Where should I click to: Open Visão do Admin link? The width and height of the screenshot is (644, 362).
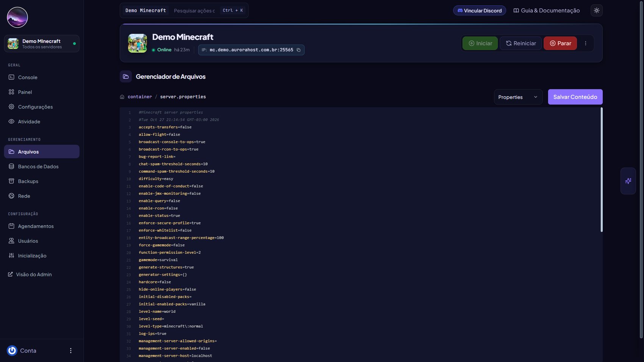click(30, 275)
